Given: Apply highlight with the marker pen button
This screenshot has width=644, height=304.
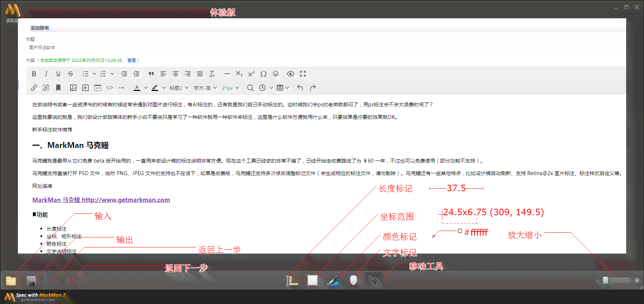Looking at the screenshot, I should (x=155, y=88).
